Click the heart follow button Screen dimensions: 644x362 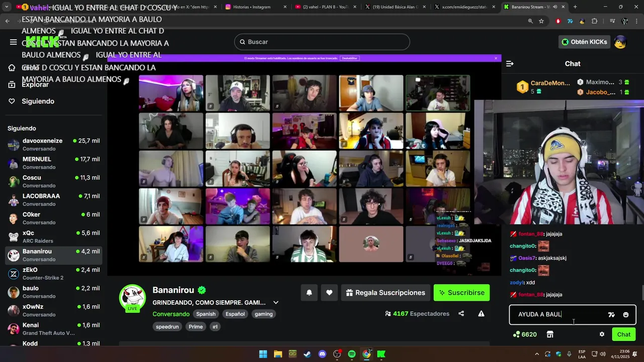(x=329, y=293)
